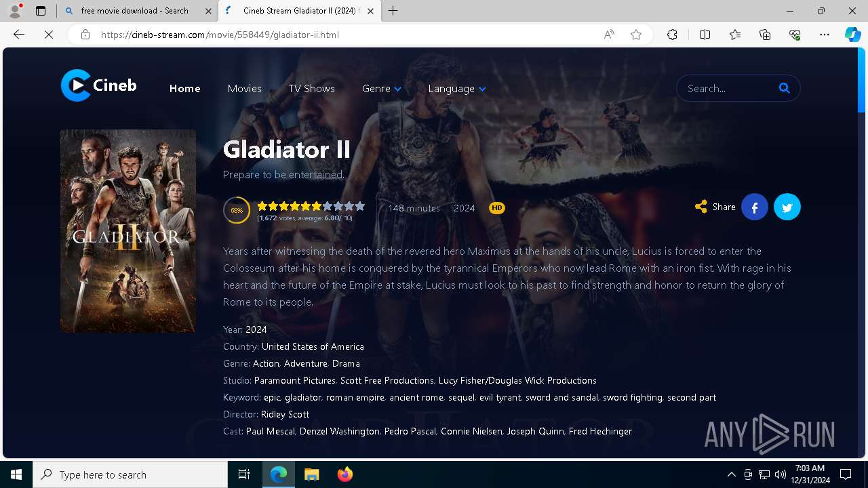Screen dimensions: 868x488
Task: Toggle Split screen view
Action: click(705, 35)
